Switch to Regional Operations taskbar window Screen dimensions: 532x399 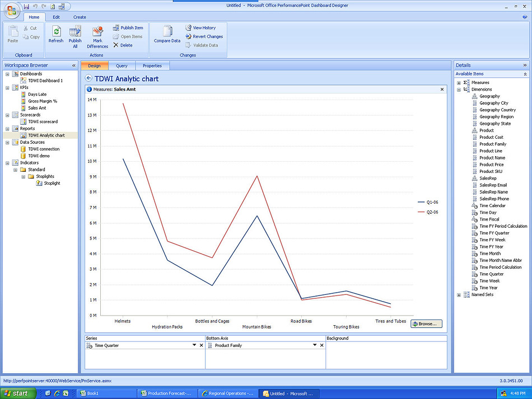(227, 393)
